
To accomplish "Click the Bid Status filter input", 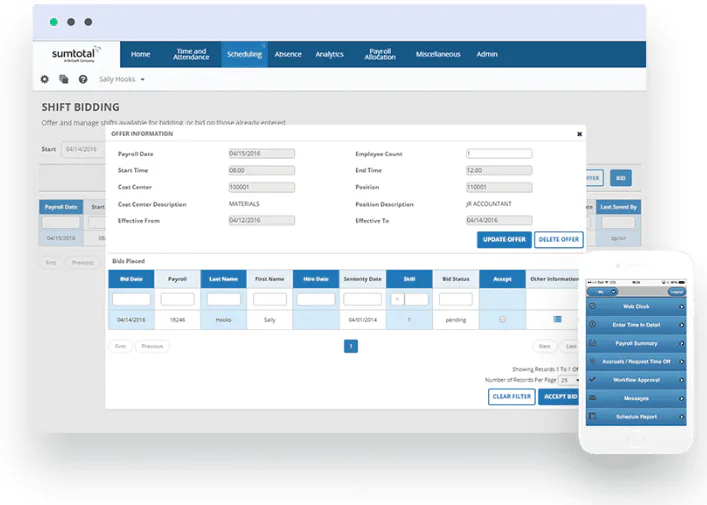I will (x=455, y=299).
